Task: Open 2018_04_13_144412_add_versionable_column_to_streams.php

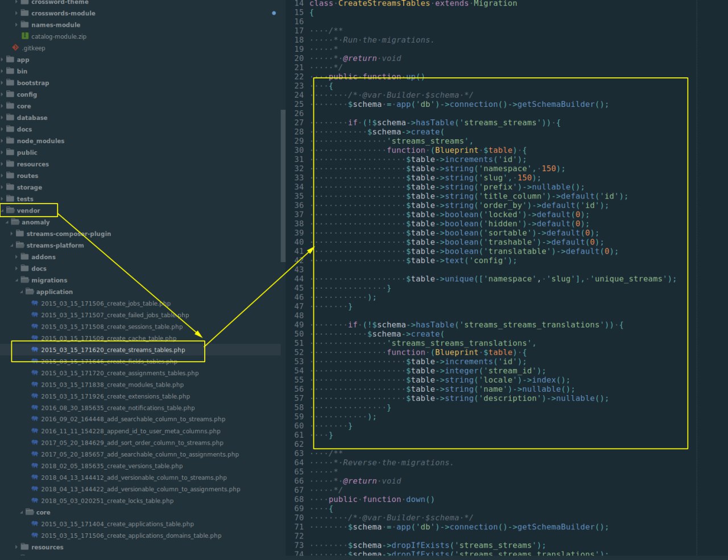Action: coord(134,478)
